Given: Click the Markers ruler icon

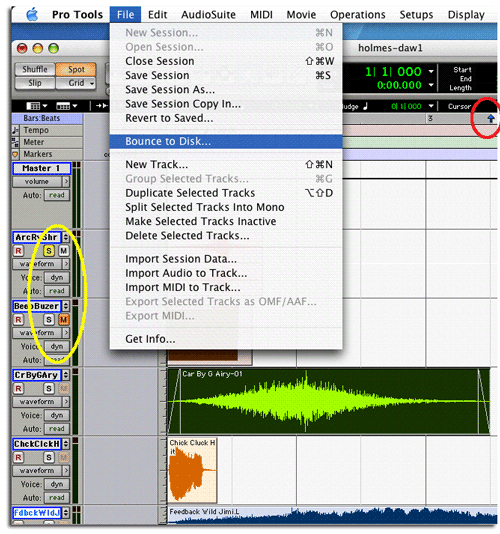Looking at the screenshot, I should [15, 154].
